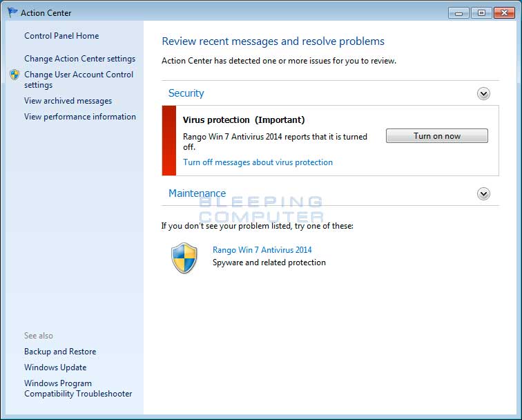Click the Windows security shield icon near Rango

184,258
